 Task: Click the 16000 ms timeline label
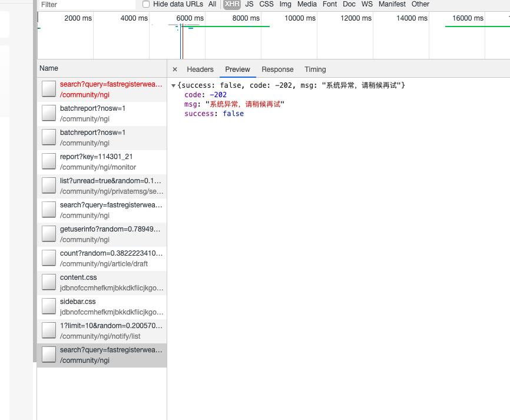(x=468, y=18)
